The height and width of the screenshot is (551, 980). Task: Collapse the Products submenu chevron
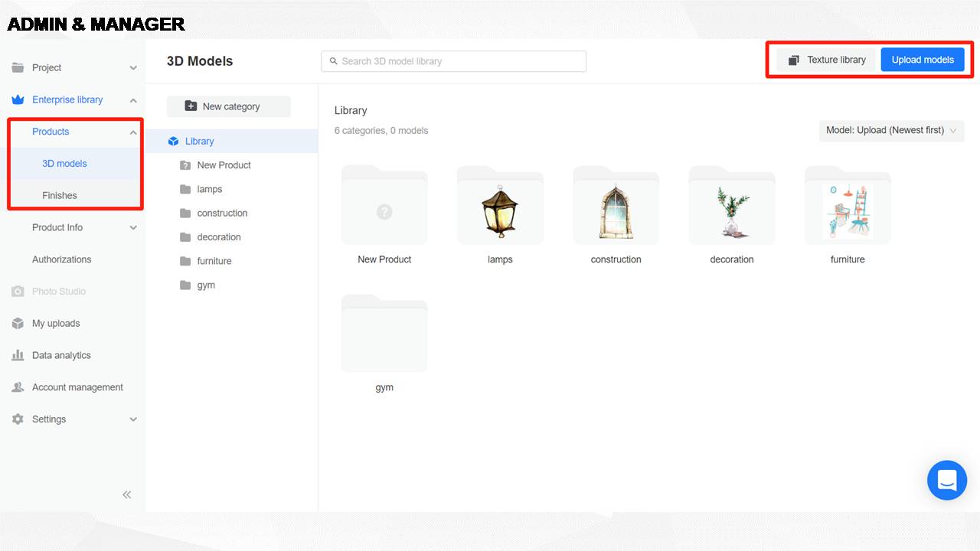[x=133, y=132]
